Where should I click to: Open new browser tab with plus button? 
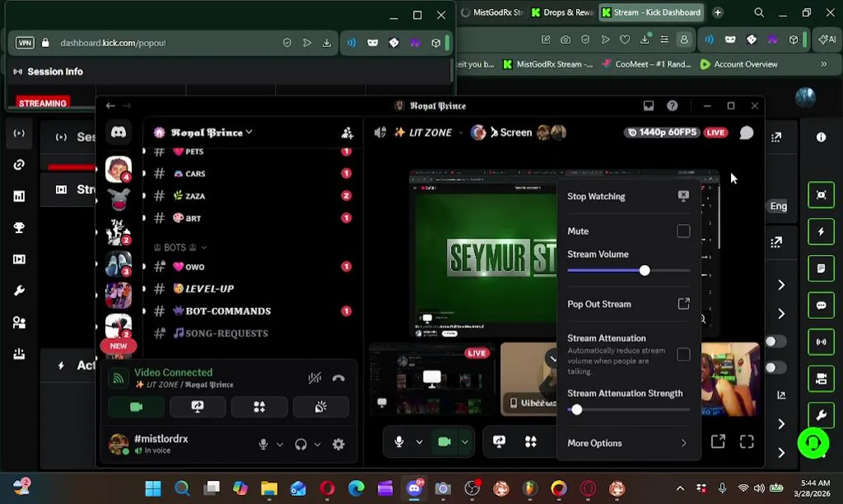point(718,13)
